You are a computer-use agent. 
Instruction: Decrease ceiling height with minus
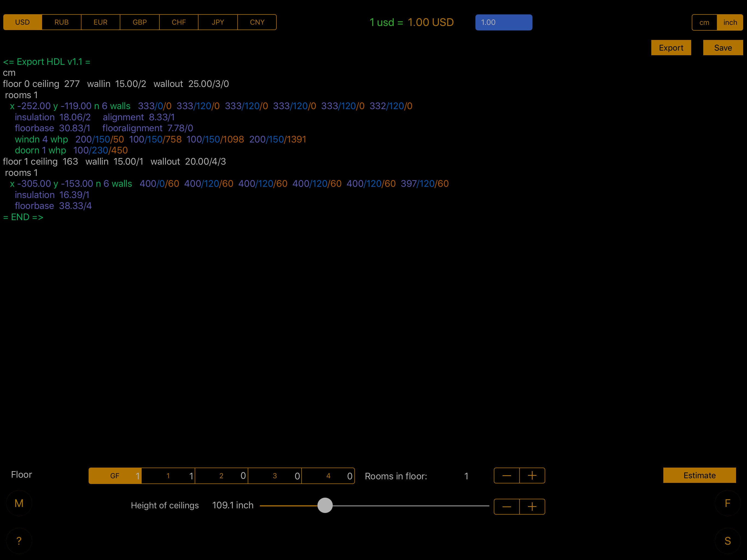click(507, 507)
